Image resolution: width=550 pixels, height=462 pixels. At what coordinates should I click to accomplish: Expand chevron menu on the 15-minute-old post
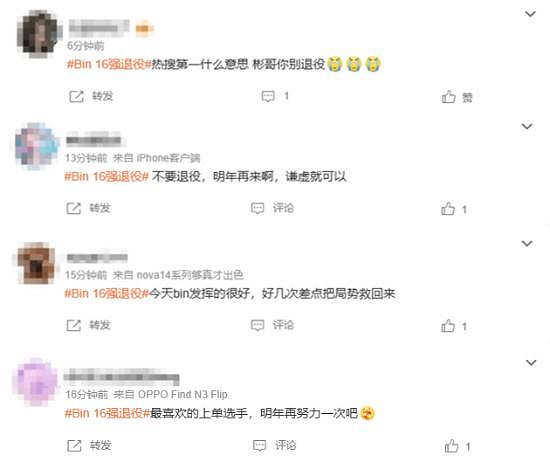click(527, 243)
